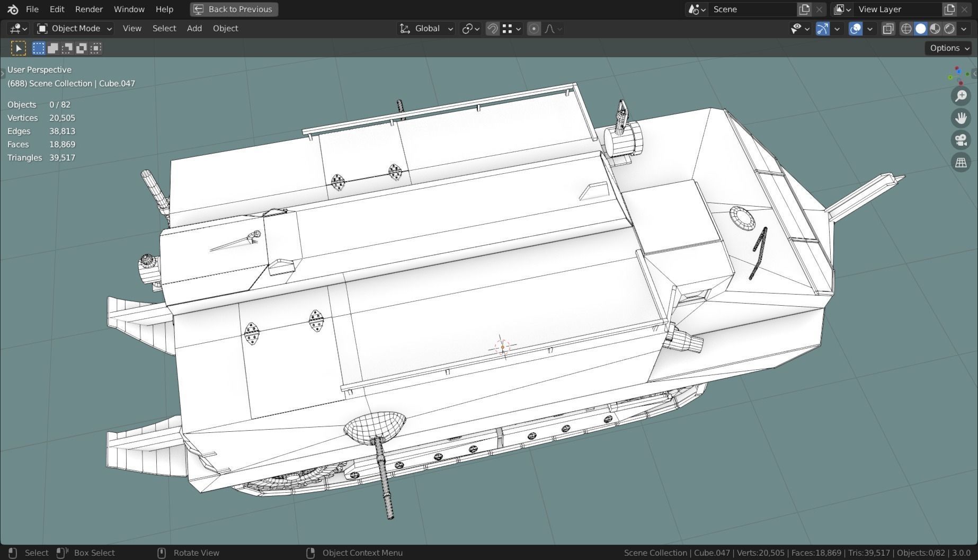Viewport: 978px width, 560px height.
Task: Toggle viewport gizmos display
Action: click(x=822, y=29)
